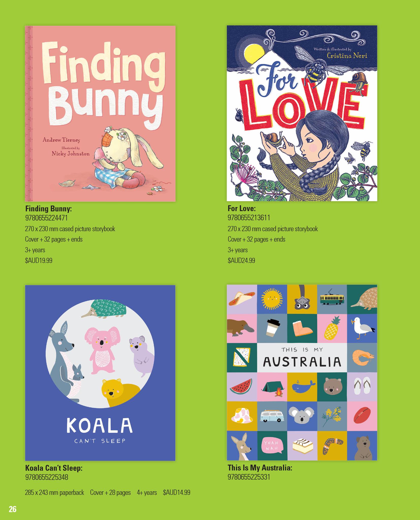Click the yellow sun tile
This screenshot has height=520, width=420.
tap(272, 299)
